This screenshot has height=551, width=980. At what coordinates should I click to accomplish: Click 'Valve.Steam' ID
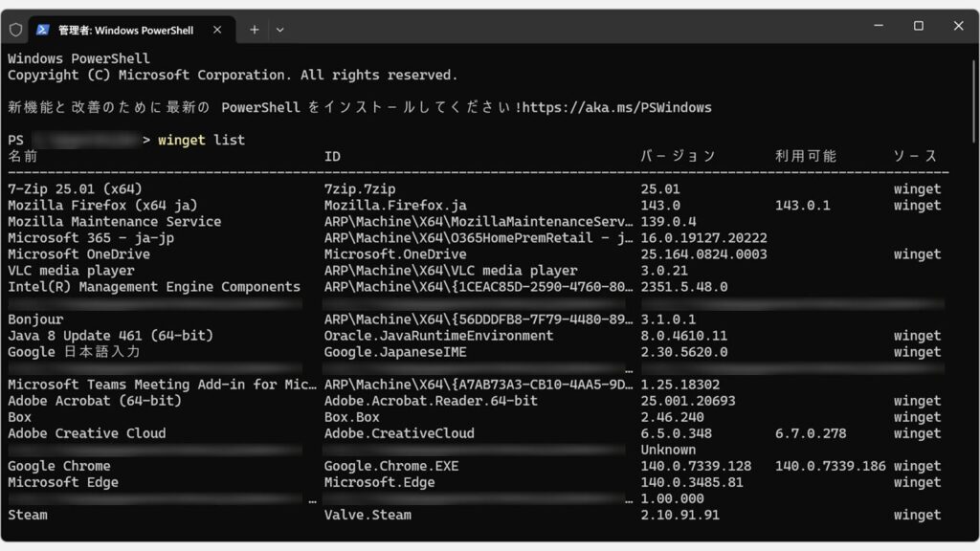coord(367,514)
